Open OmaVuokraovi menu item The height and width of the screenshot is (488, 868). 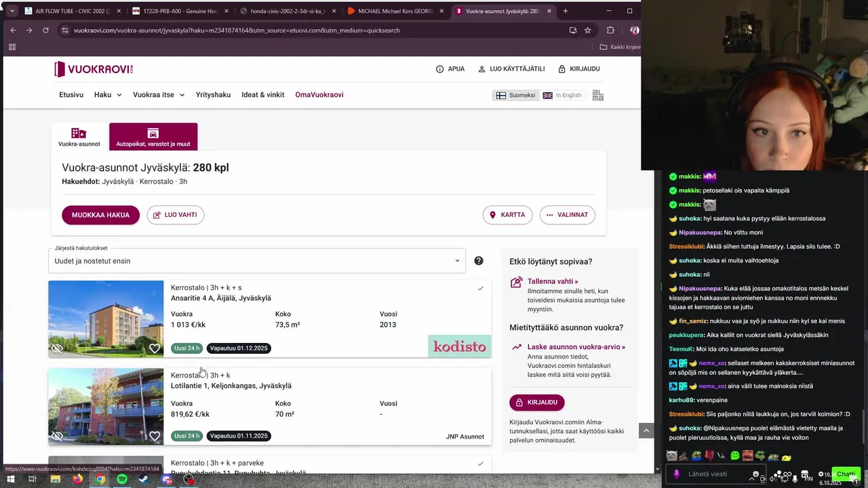tap(319, 95)
